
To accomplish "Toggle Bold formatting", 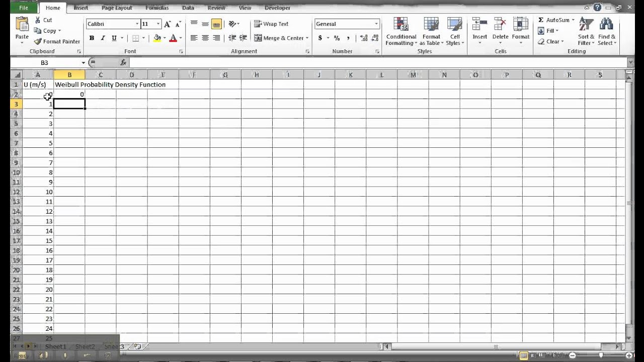I will pos(92,38).
